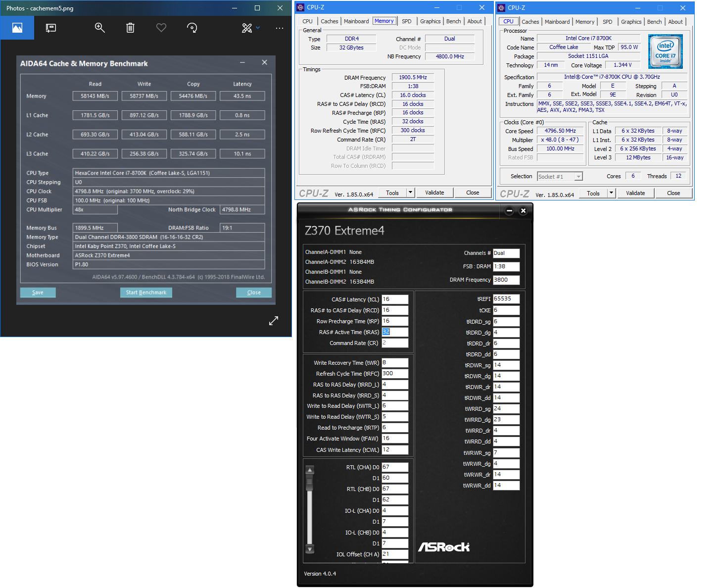
Task: Select the tREFI field showing 65535
Action: click(506, 299)
